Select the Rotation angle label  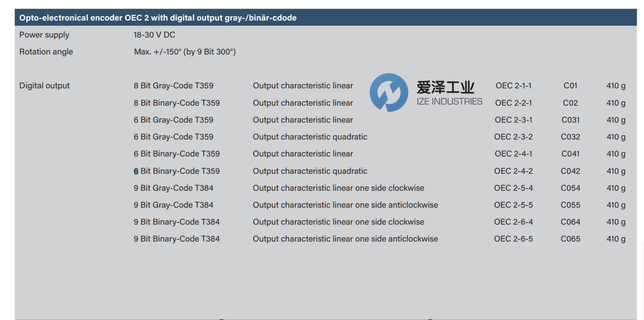click(x=46, y=52)
